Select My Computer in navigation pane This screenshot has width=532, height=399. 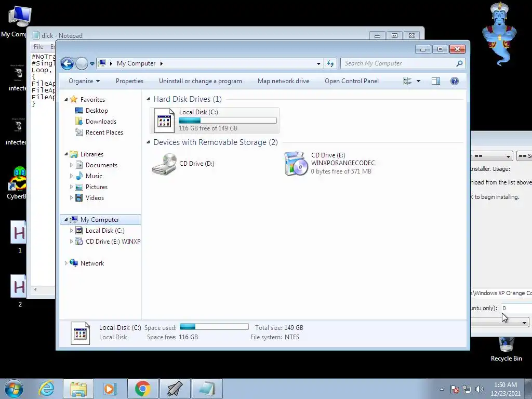click(100, 220)
